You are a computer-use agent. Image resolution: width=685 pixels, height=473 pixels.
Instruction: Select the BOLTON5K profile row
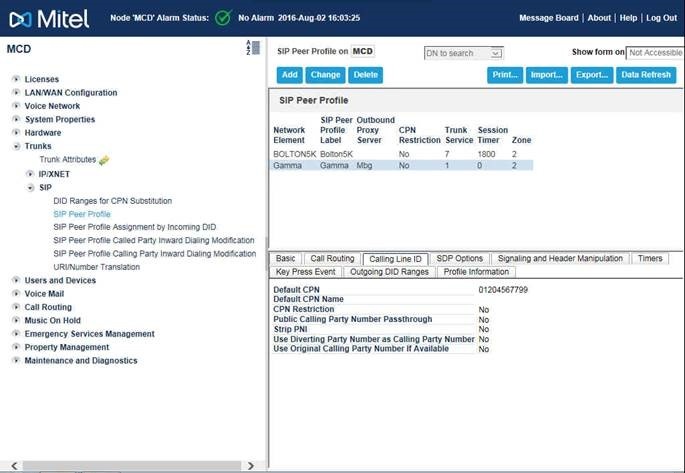pos(401,154)
